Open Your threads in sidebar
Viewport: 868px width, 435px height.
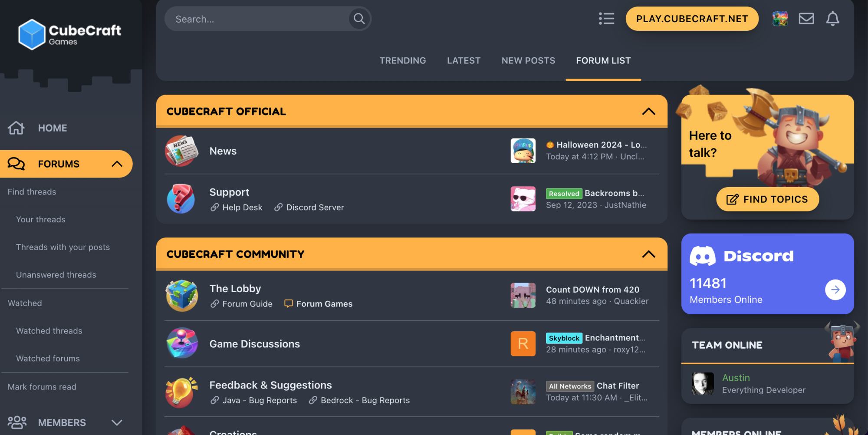click(41, 220)
